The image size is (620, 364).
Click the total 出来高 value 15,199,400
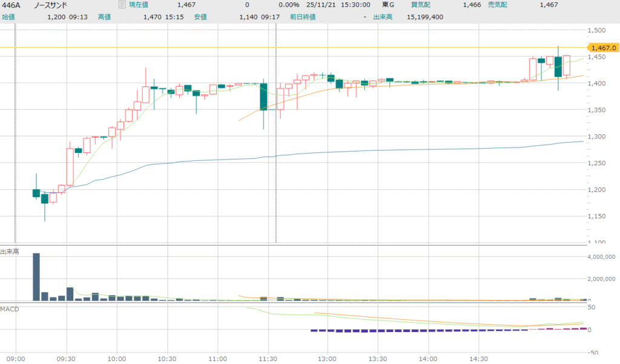pos(426,17)
